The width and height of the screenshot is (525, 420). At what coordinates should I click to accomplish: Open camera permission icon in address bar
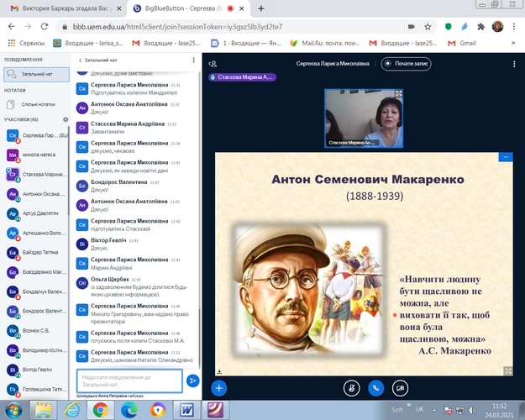[x=411, y=27]
